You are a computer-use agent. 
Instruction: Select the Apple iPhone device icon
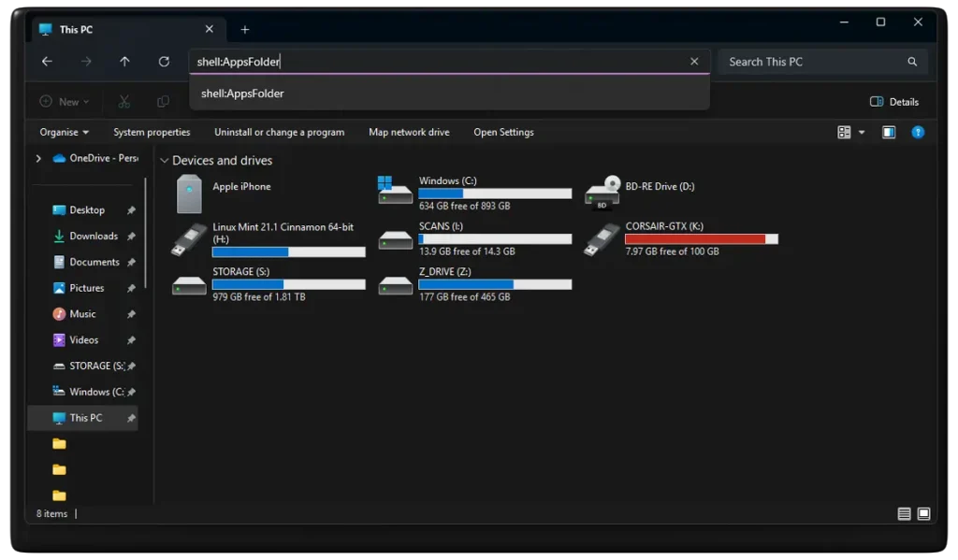(x=189, y=194)
